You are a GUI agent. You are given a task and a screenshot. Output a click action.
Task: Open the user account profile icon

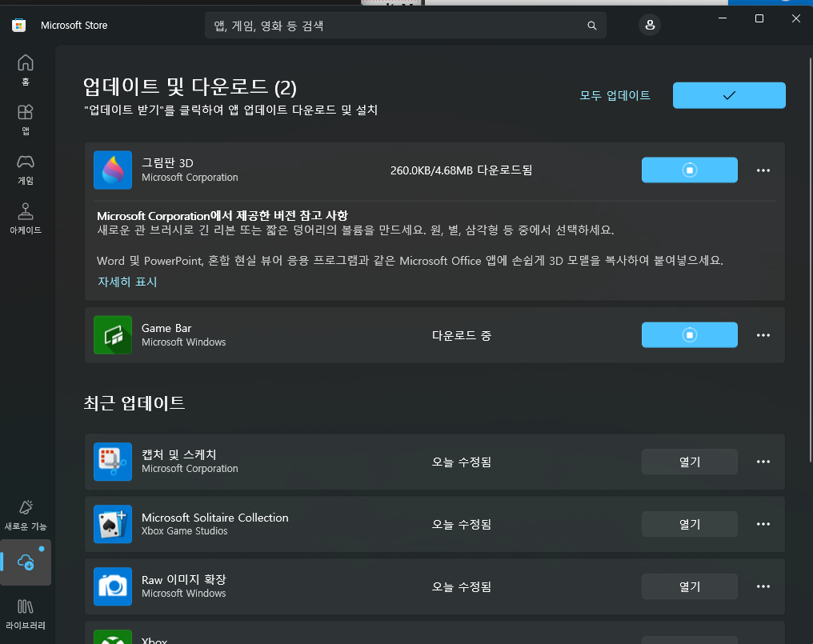(650, 25)
